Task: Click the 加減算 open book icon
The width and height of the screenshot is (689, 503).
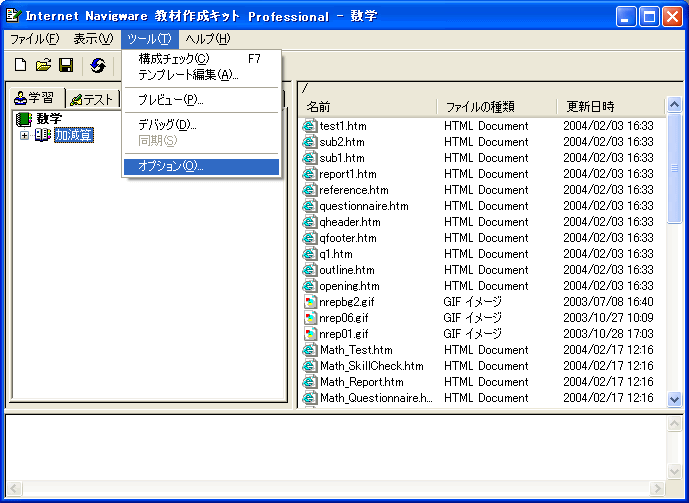Action: tap(43, 135)
